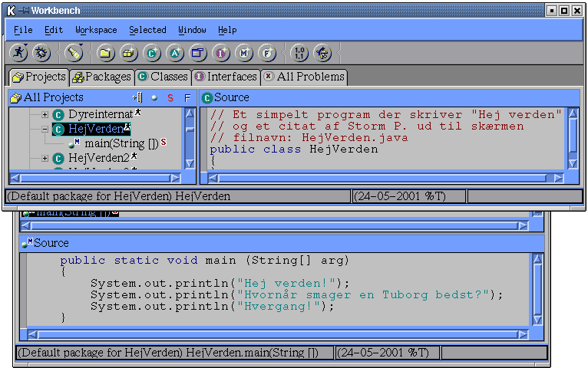588x368 pixels.
Task: Toggle the small ball filter in All Projects header
Action: tap(154, 98)
